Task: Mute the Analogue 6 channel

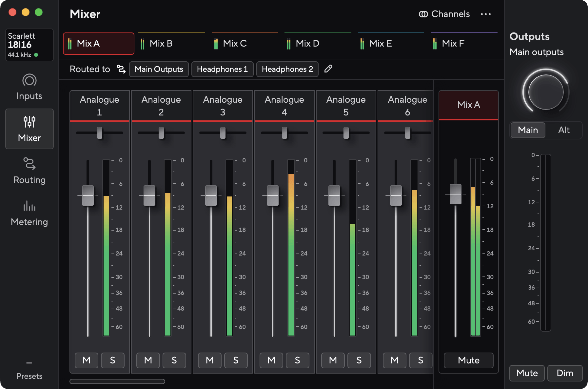Action: 395,360
